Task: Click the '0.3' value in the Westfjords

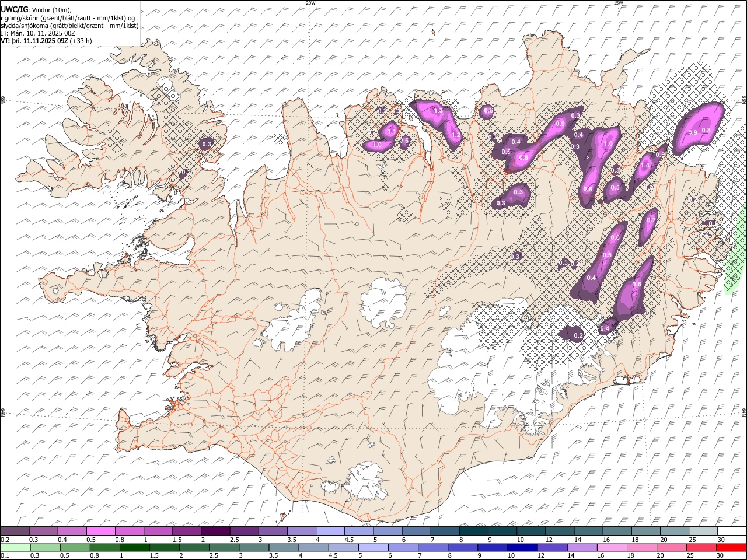Action: 207,144
